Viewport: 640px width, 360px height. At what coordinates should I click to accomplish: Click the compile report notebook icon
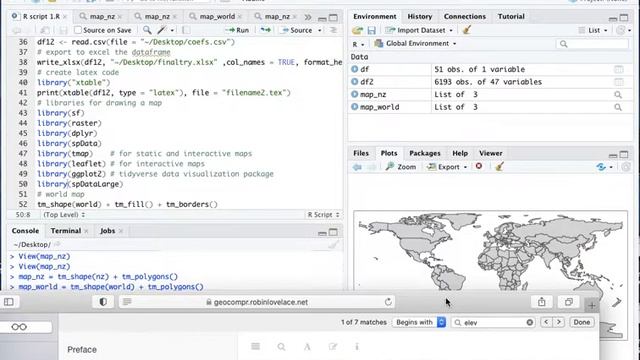[x=186, y=30]
